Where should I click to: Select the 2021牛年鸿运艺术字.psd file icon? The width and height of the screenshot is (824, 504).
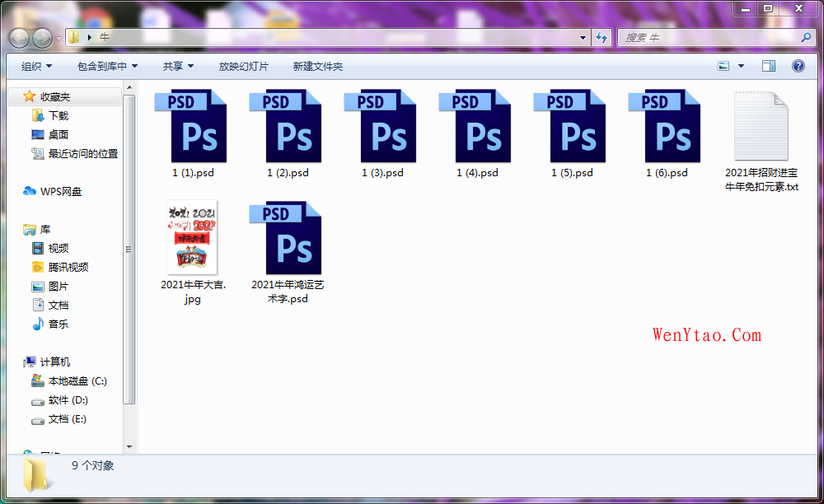285,238
